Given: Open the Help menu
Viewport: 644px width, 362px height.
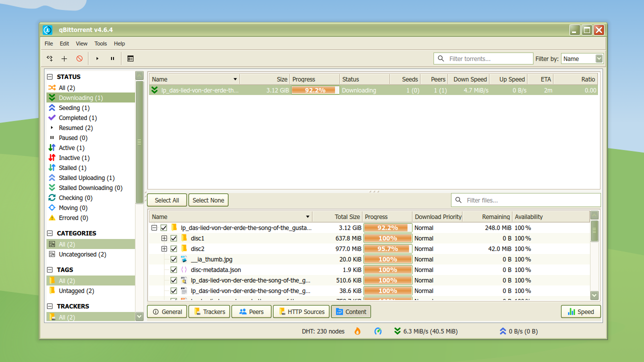Looking at the screenshot, I should [x=119, y=43].
